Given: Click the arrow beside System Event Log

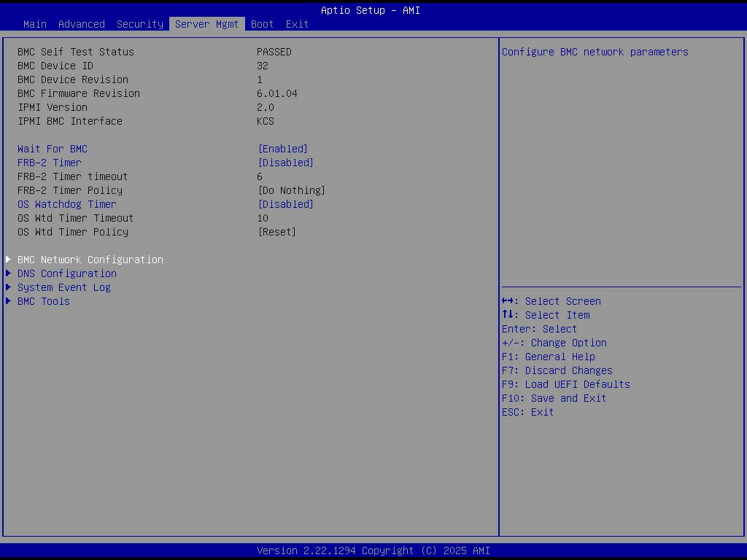Looking at the screenshot, I should [9, 287].
